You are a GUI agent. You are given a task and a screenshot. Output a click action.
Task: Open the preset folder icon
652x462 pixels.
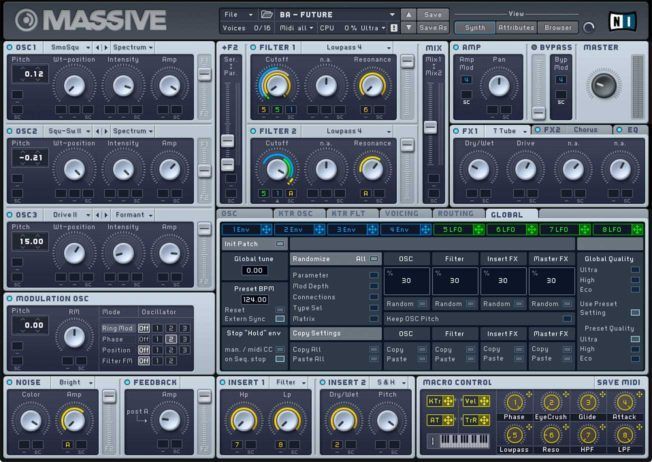267,15
